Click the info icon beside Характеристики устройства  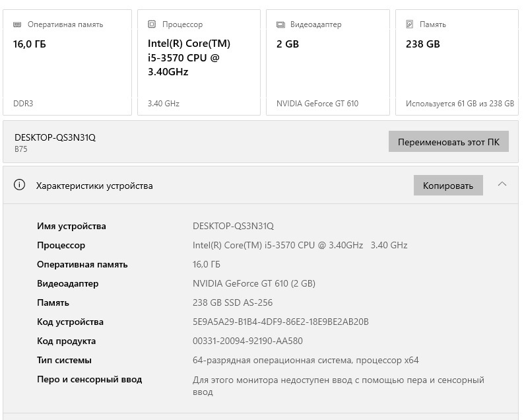click(x=19, y=185)
